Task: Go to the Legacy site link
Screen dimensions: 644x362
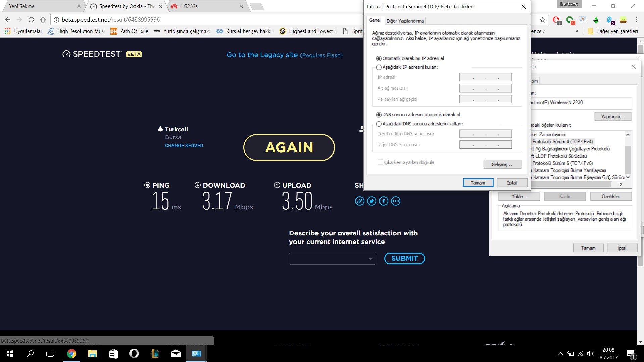Action: 285,55
